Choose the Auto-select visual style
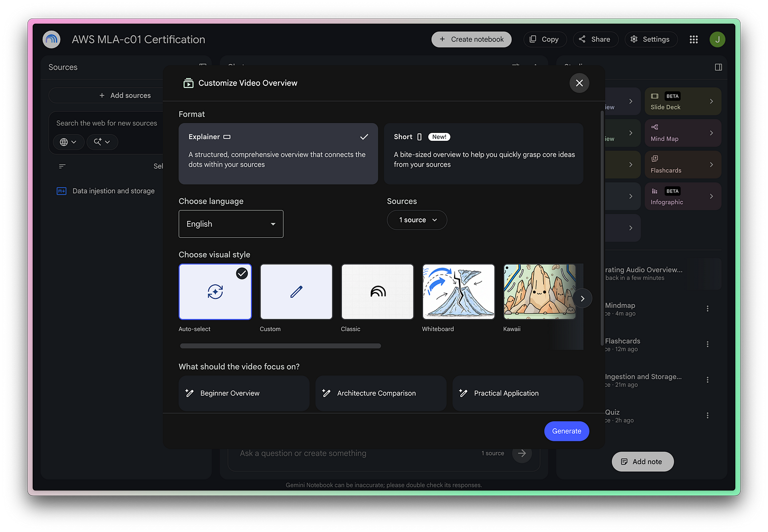768x532 pixels. tap(215, 292)
